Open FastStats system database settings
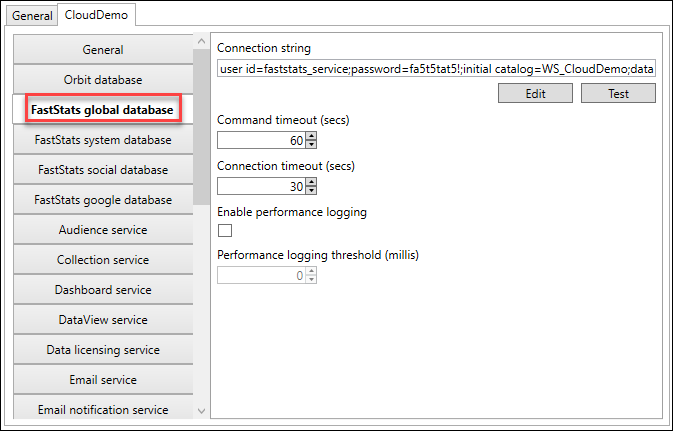673x431 pixels. (103, 140)
